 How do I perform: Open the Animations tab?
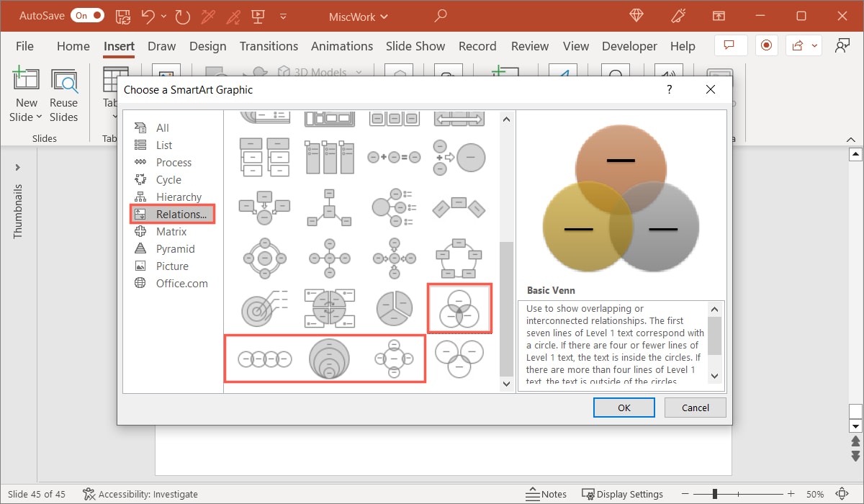[342, 46]
